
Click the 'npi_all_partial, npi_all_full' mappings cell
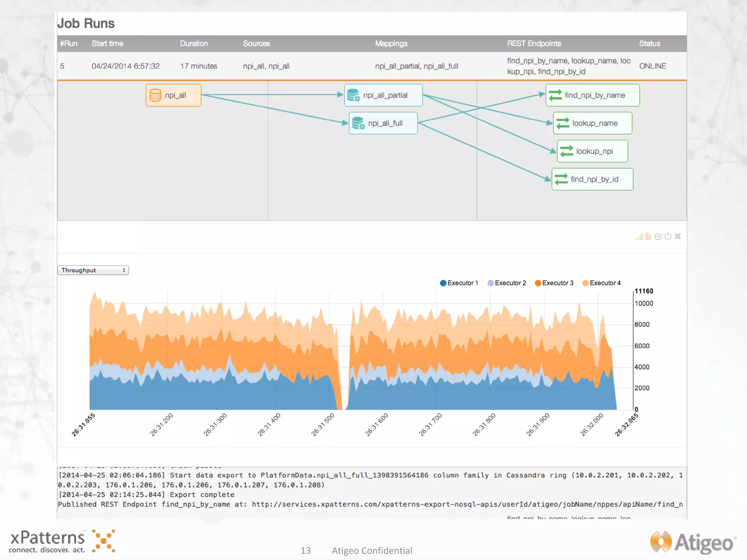[417, 66]
